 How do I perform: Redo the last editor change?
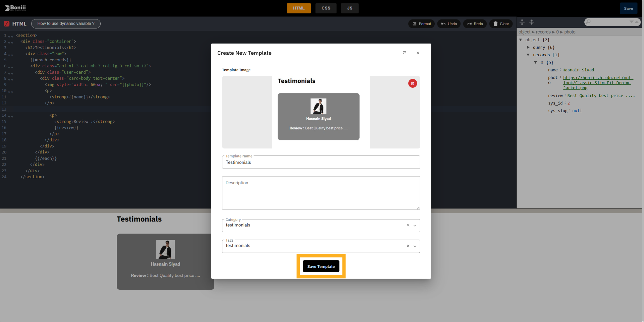coord(475,24)
